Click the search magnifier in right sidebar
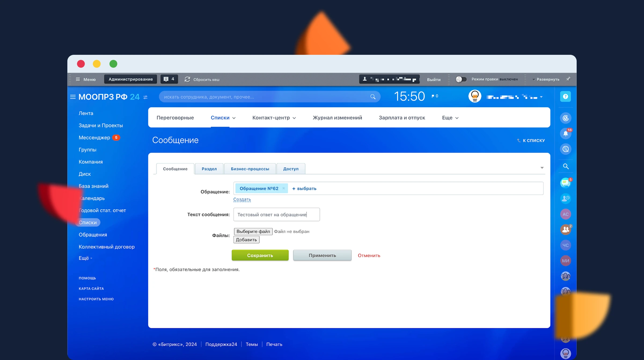Image resolution: width=644 pixels, height=360 pixels. click(566, 166)
